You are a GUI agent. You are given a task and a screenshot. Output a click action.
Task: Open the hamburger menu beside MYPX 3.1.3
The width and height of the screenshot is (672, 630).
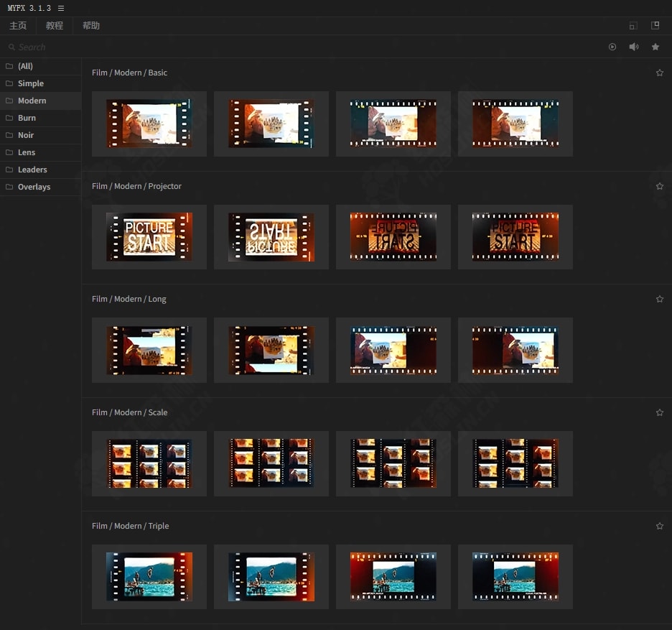point(61,8)
